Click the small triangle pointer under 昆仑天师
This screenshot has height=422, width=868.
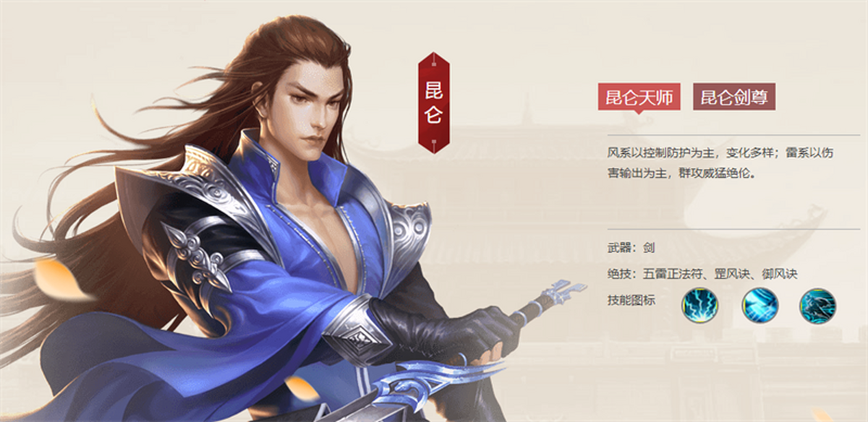tap(639, 112)
